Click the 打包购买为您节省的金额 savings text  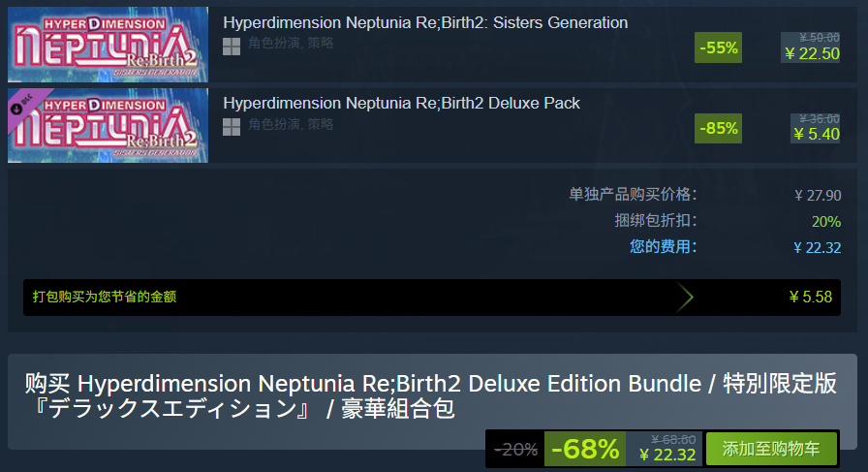click(105, 298)
